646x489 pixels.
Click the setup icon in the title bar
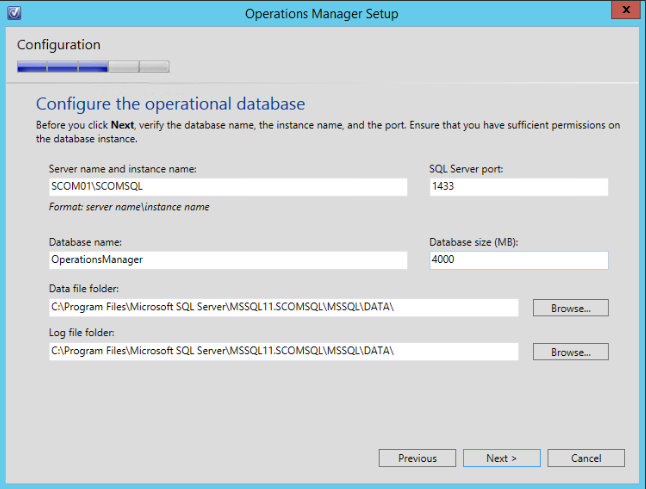point(13,13)
